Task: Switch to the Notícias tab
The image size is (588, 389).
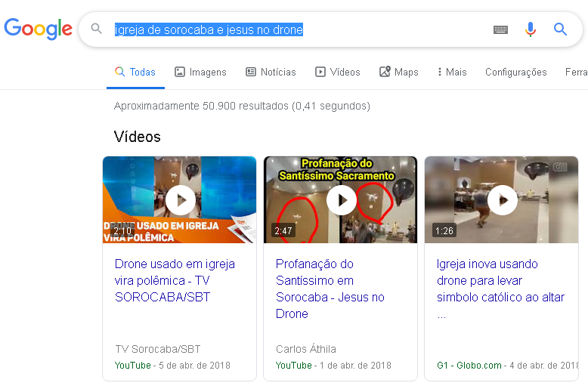Action: coord(271,72)
